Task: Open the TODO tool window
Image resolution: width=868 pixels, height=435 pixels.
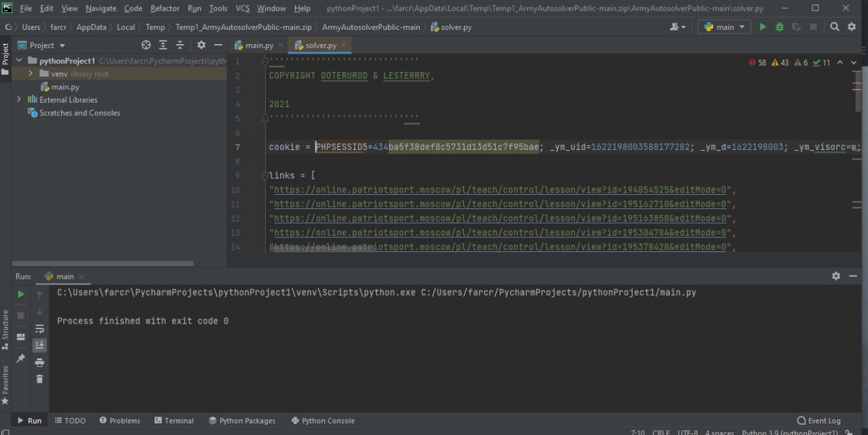Action: (70, 421)
